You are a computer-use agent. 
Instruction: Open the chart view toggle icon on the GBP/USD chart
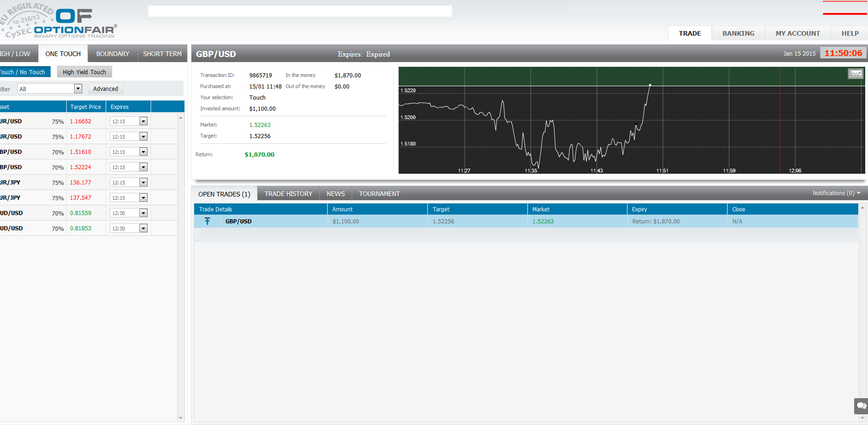coord(855,73)
